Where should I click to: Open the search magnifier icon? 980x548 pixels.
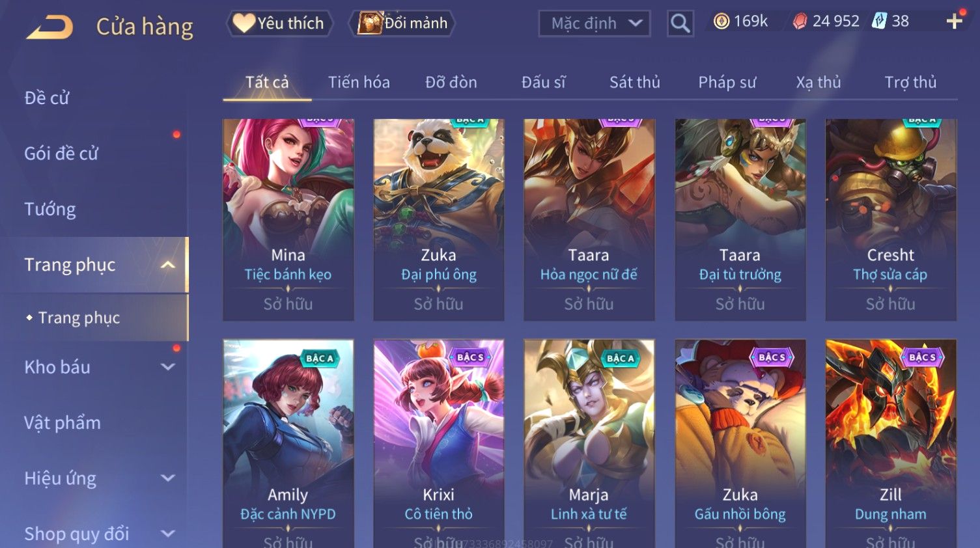coord(680,23)
